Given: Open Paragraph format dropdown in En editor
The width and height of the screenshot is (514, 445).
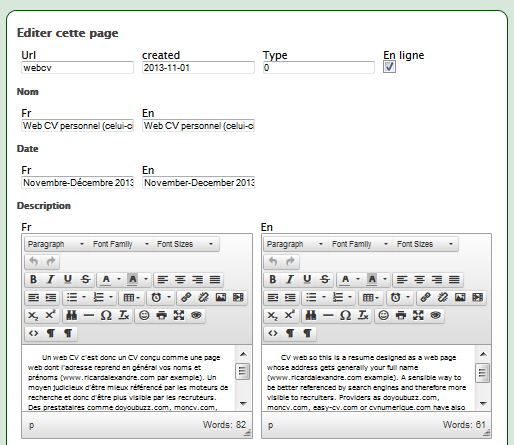Looking at the screenshot, I should click(x=295, y=244).
